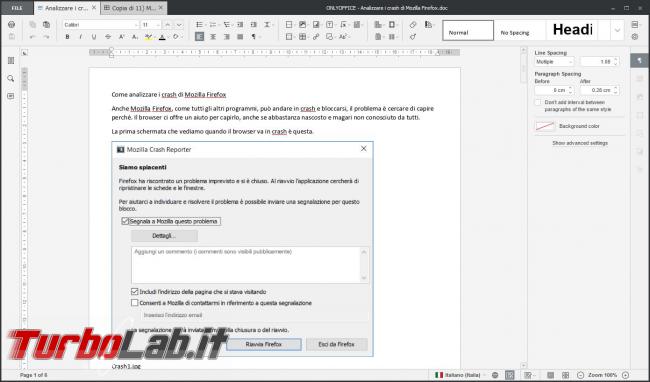
Task: Click the Print icon in the toolbar
Action: [x=11, y=25]
